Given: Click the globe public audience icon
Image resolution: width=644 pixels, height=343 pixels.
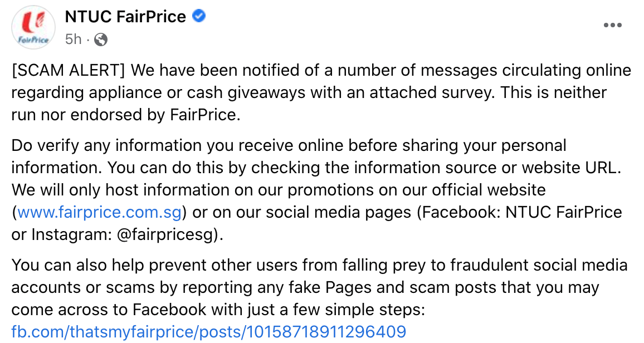Looking at the screenshot, I should click(x=101, y=40).
